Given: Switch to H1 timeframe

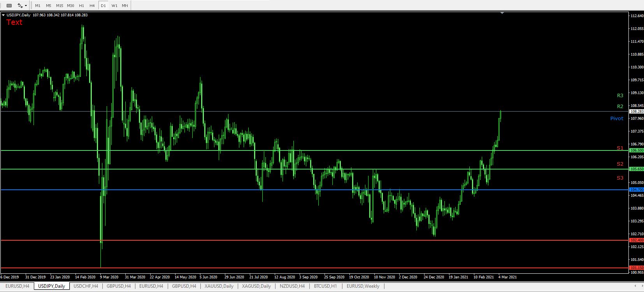Looking at the screenshot, I should (81, 5).
